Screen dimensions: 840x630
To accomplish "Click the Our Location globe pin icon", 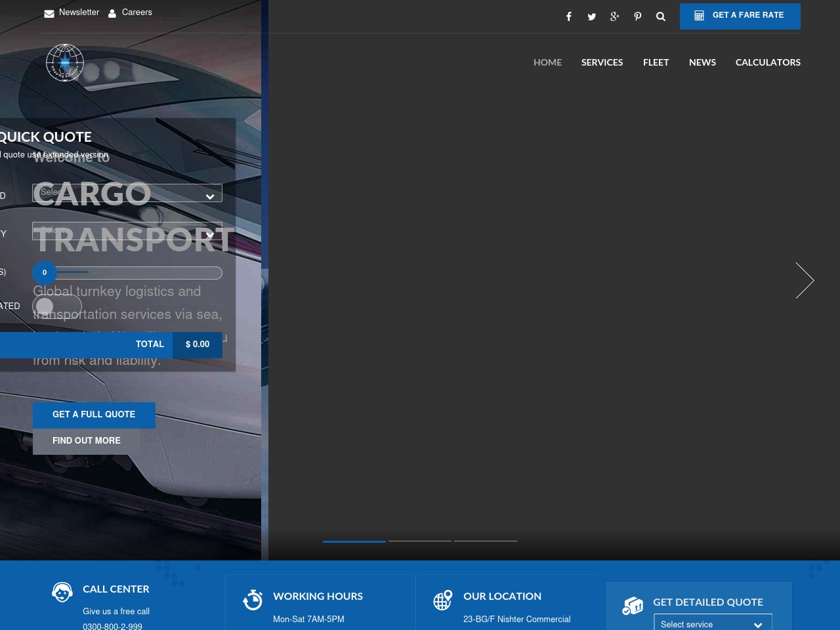I will pyautogui.click(x=443, y=600).
